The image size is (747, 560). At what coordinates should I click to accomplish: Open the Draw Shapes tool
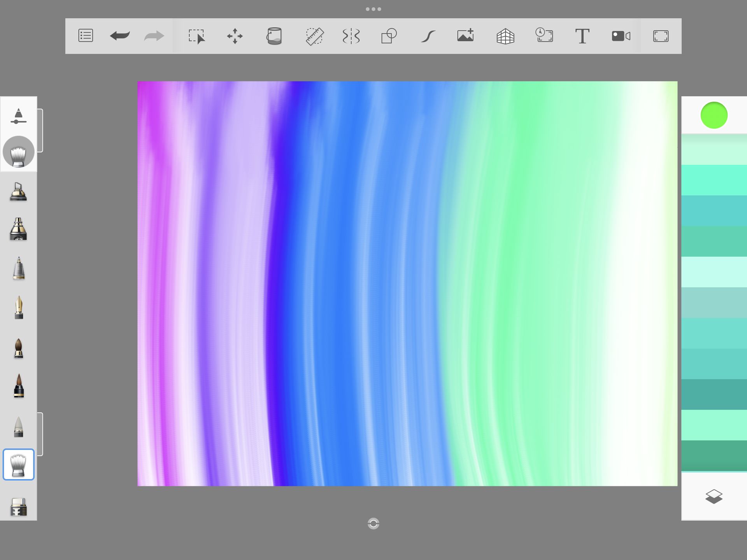click(x=389, y=36)
